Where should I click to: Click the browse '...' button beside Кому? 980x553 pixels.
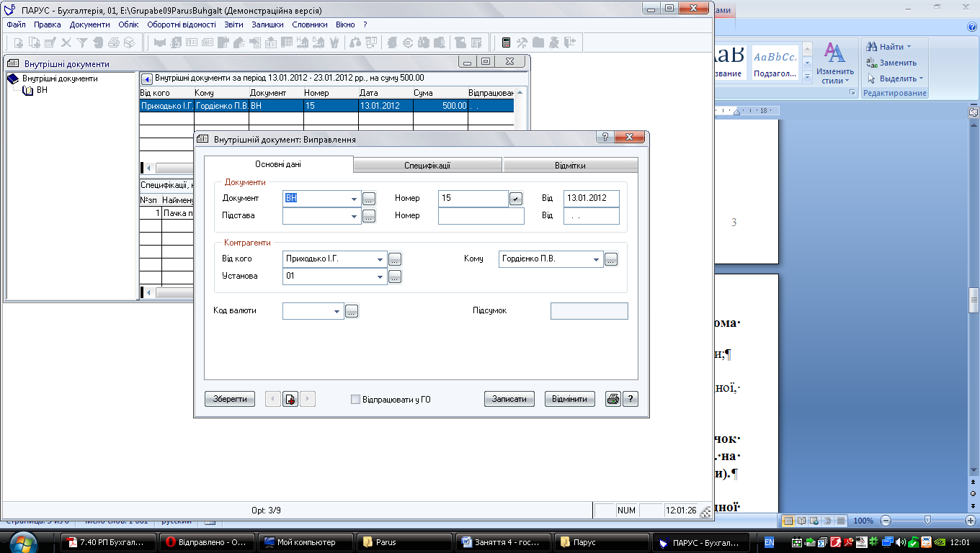tap(611, 259)
